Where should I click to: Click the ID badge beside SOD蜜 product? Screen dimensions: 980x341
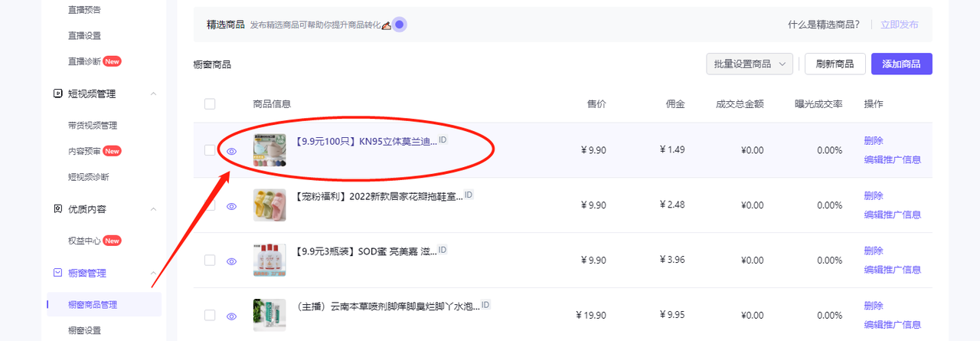point(443,250)
